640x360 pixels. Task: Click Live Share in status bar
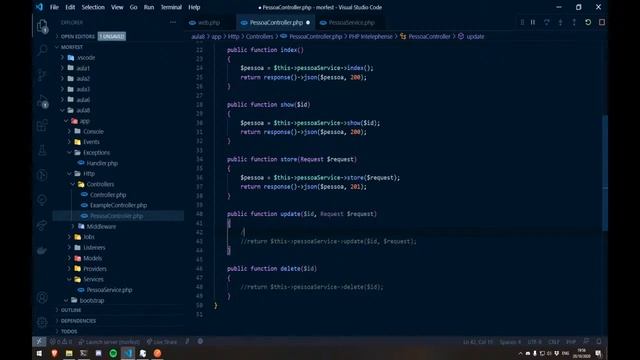point(162,341)
